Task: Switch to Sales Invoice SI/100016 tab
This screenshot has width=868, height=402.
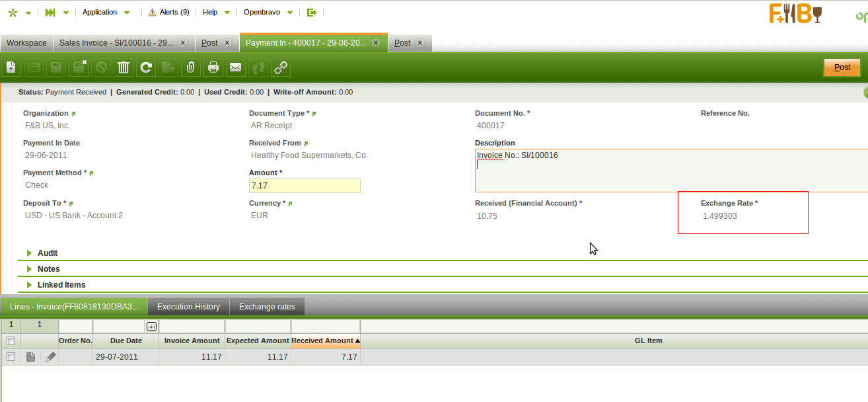Action: click(x=116, y=43)
